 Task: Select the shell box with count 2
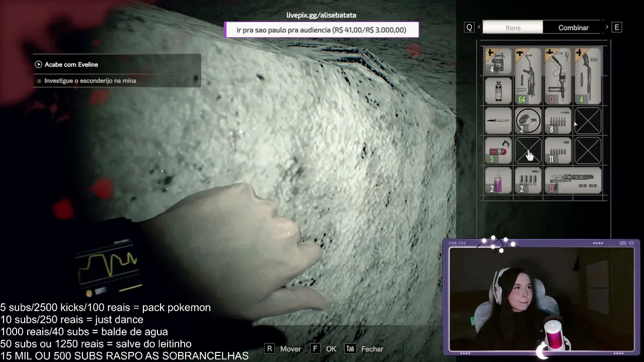point(528,180)
